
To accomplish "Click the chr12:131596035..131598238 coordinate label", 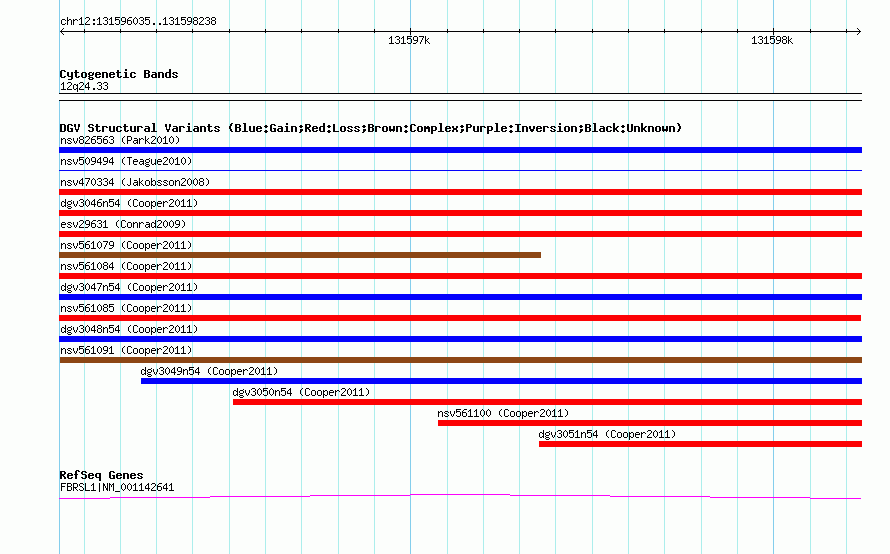I will pos(138,21).
